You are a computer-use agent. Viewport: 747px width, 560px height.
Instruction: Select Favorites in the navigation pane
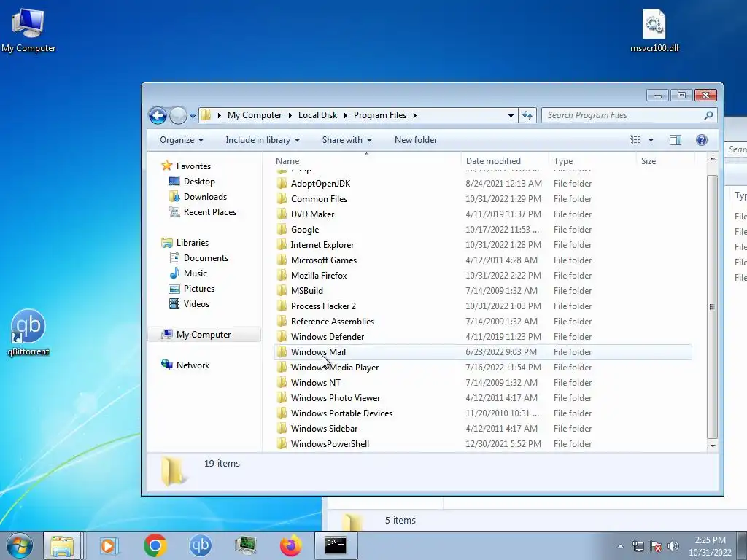pos(193,166)
